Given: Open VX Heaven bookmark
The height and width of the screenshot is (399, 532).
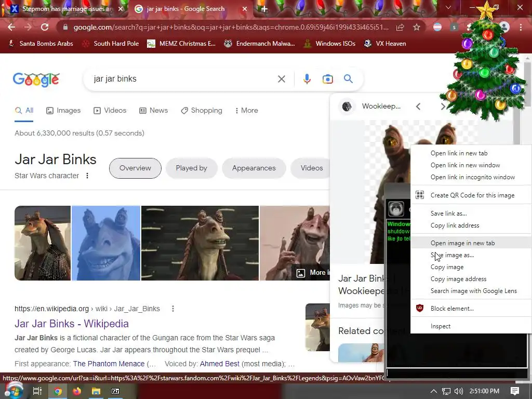Looking at the screenshot, I should pos(385,44).
